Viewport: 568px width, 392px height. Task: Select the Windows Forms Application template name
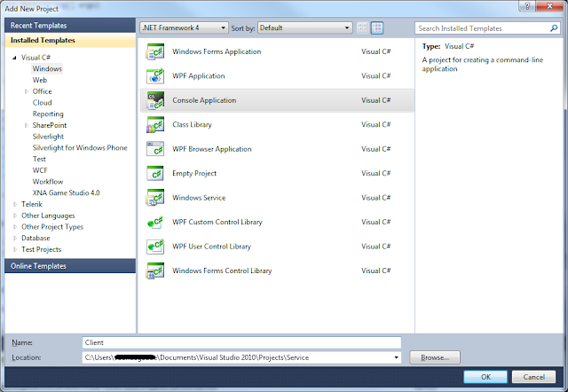click(217, 51)
